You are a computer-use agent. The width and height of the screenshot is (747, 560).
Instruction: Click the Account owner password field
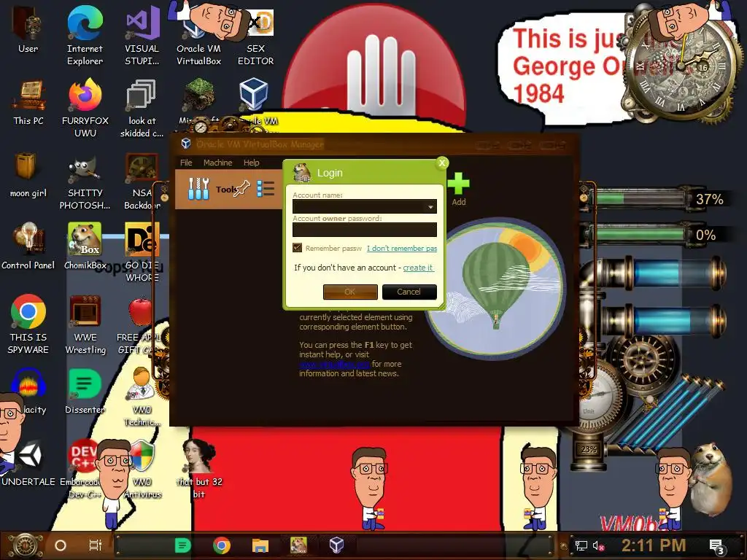[x=365, y=230]
